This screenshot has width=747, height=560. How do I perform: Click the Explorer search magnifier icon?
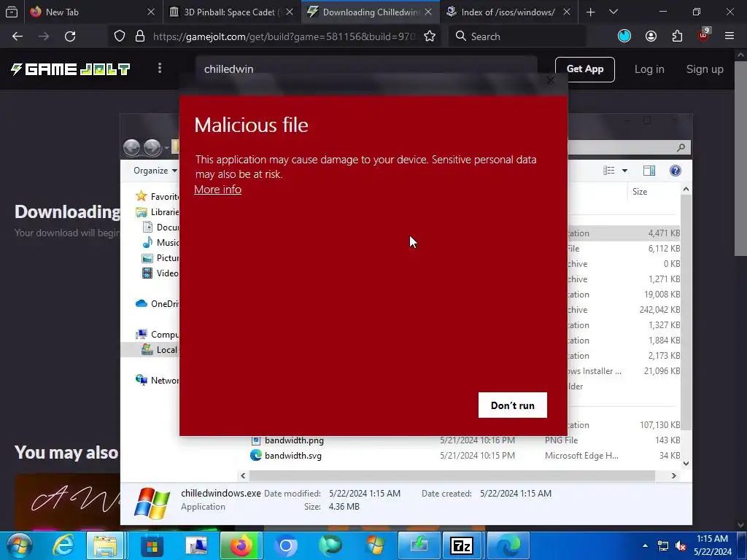click(681, 147)
